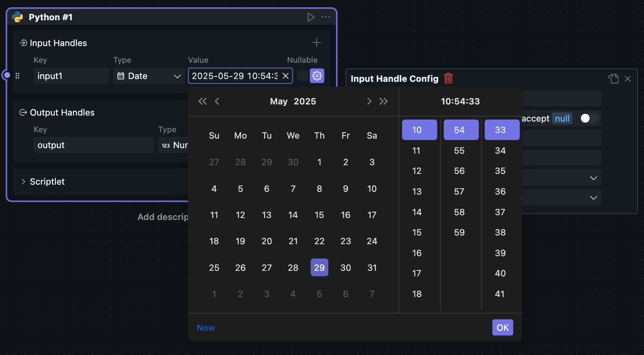Click the May month label in header
The image size is (644, 355).
[x=279, y=101]
